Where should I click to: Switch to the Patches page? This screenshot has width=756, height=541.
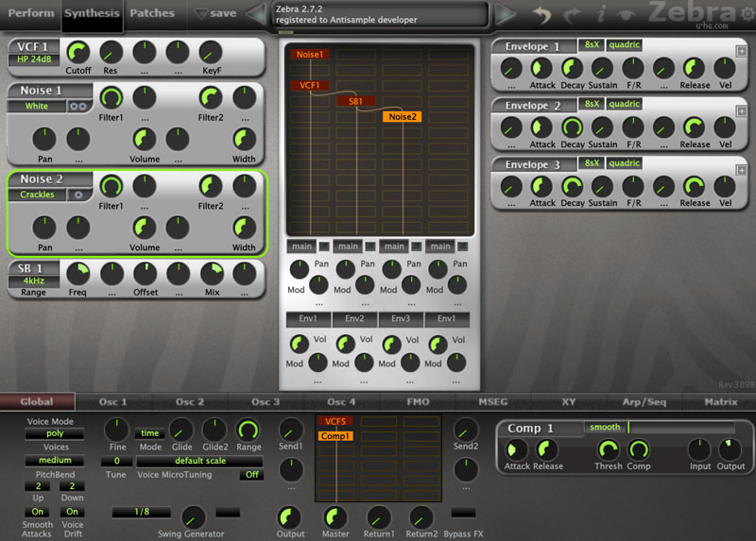click(152, 13)
